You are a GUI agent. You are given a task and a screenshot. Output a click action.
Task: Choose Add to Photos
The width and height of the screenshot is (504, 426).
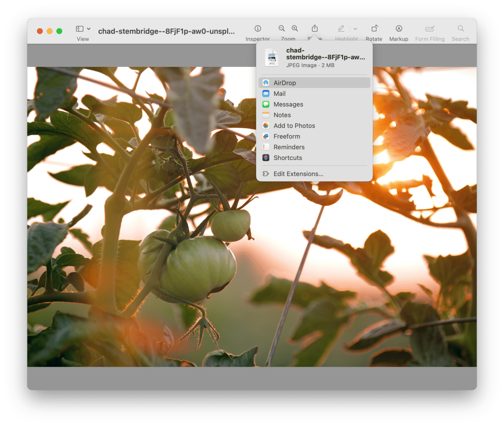[x=314, y=126]
